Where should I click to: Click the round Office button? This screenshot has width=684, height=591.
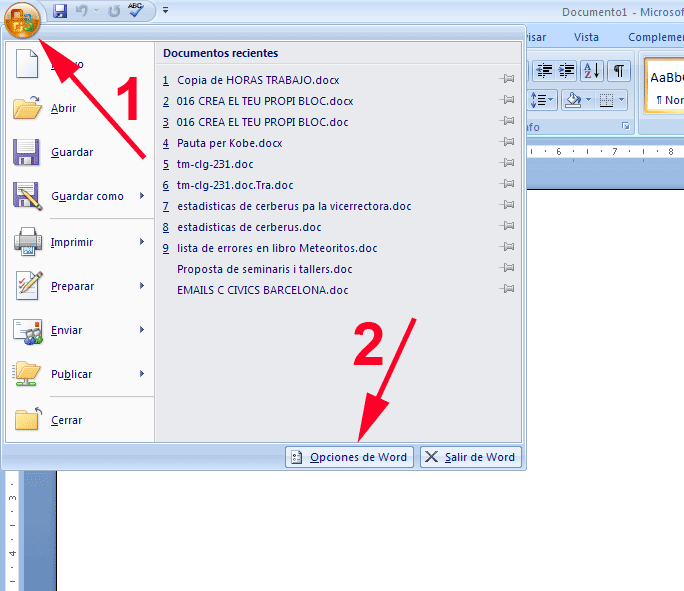click(x=22, y=19)
